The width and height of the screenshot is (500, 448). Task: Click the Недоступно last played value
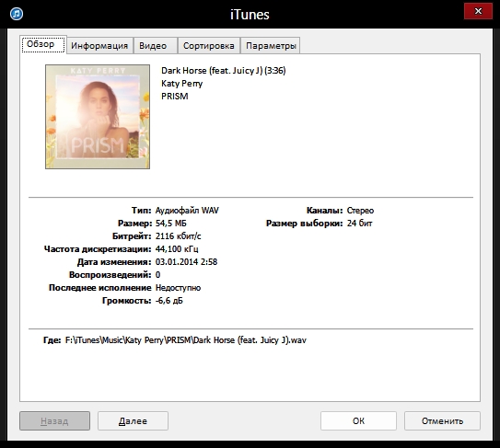(178, 288)
